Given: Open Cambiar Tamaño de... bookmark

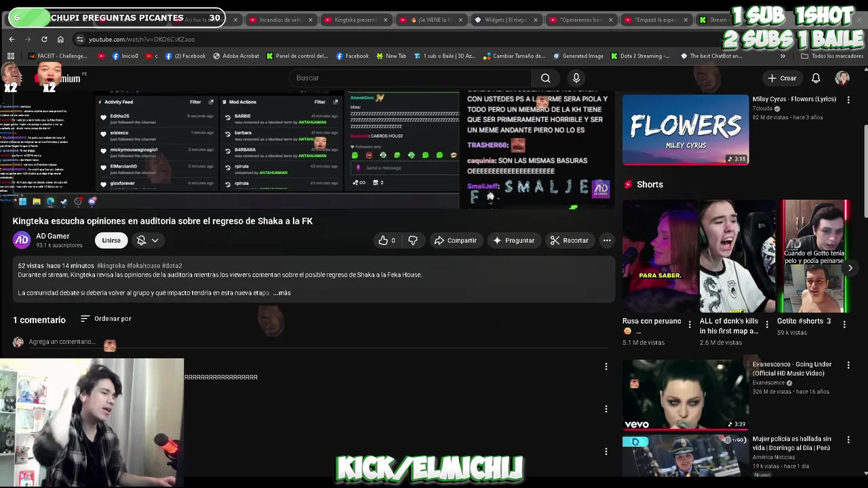Looking at the screenshot, I should pyautogui.click(x=514, y=56).
